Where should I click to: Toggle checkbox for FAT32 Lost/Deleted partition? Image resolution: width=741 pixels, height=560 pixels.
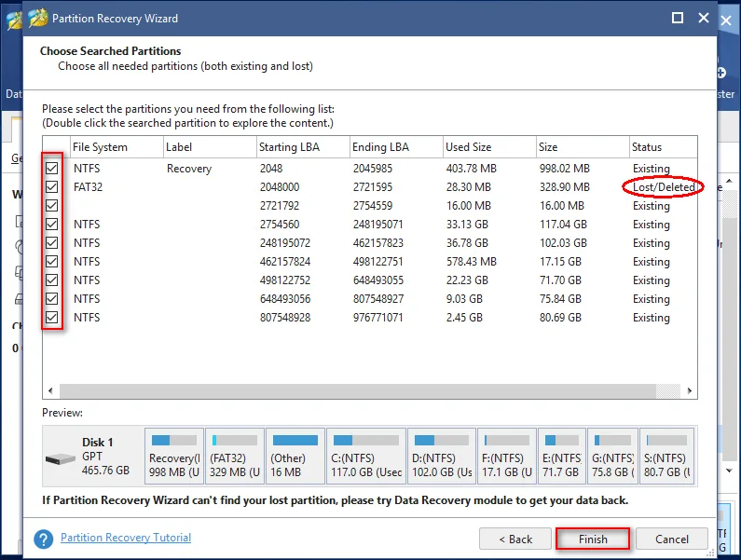52,186
